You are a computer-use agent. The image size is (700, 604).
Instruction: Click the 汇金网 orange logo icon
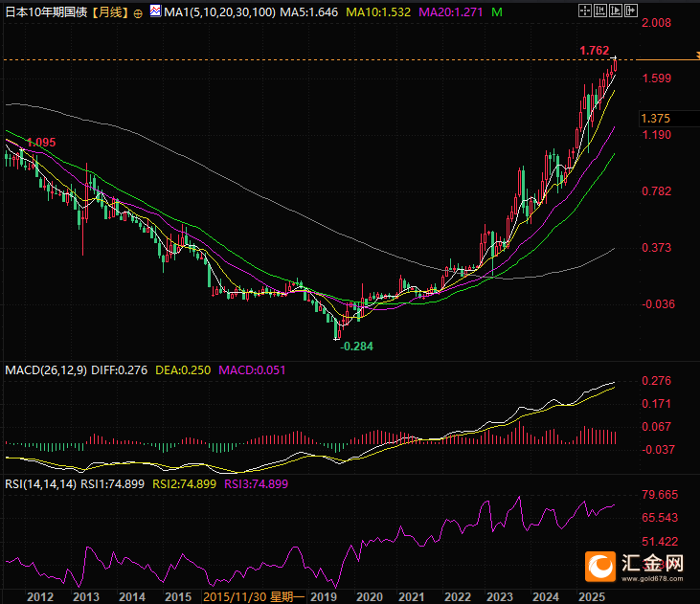[600, 566]
